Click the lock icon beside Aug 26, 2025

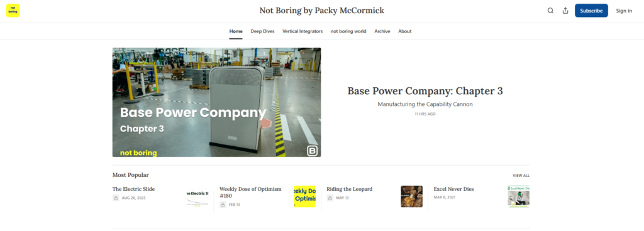click(116, 198)
